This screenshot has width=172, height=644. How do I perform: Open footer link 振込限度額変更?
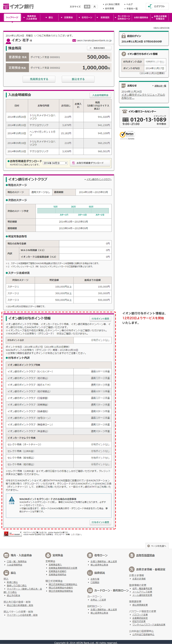click(x=140, y=605)
